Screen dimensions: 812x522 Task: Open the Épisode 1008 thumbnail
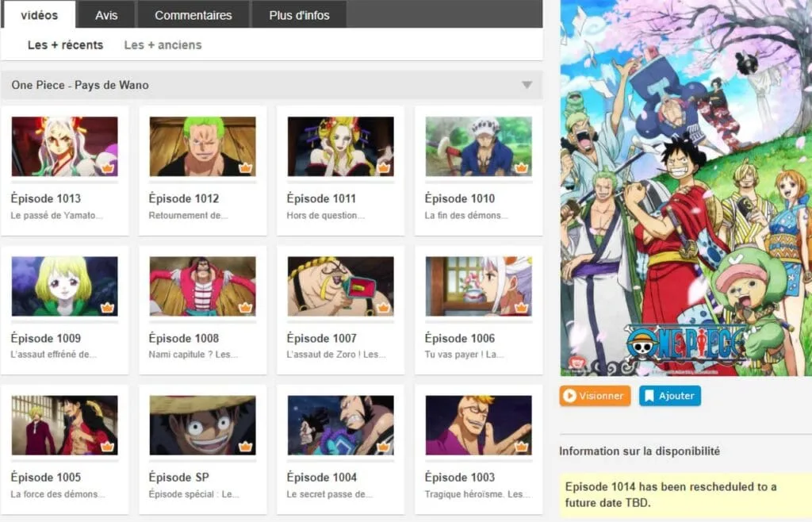pos(202,286)
